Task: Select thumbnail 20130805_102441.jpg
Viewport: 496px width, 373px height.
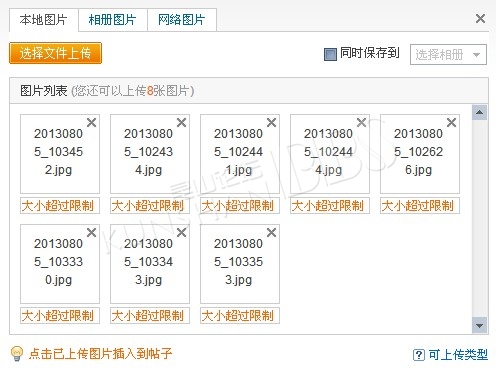Action: pos(240,154)
